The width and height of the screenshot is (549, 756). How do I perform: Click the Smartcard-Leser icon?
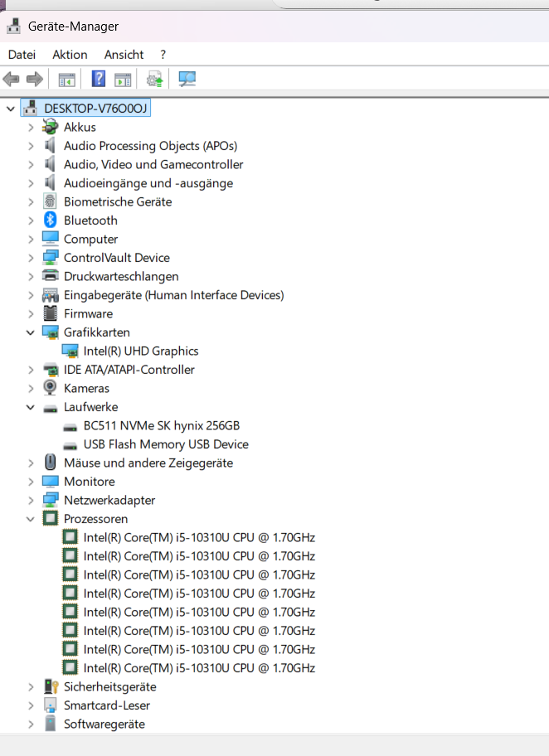[50, 705]
